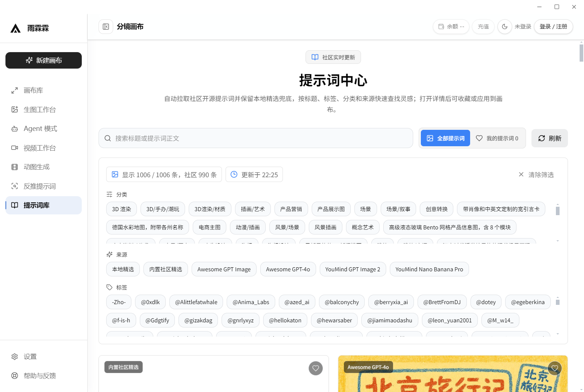Go to 动图生成
584x392 pixels.
(43, 167)
